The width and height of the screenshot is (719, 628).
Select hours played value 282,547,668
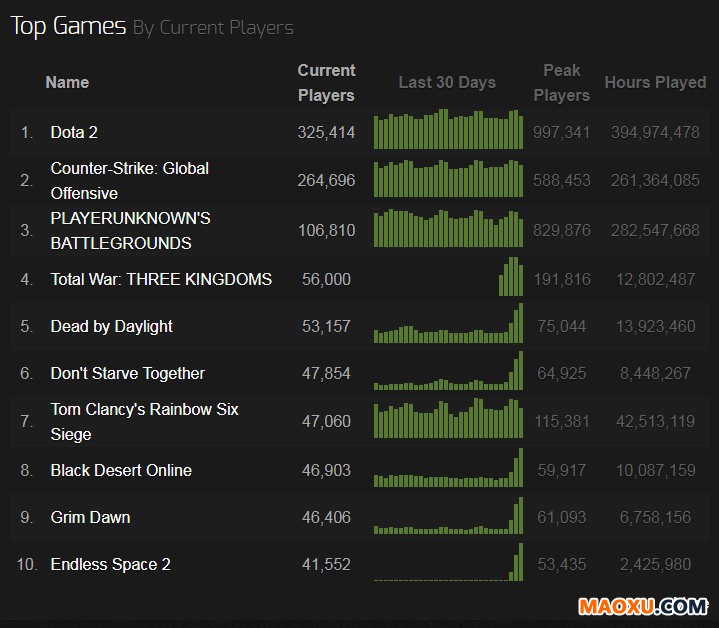point(655,231)
